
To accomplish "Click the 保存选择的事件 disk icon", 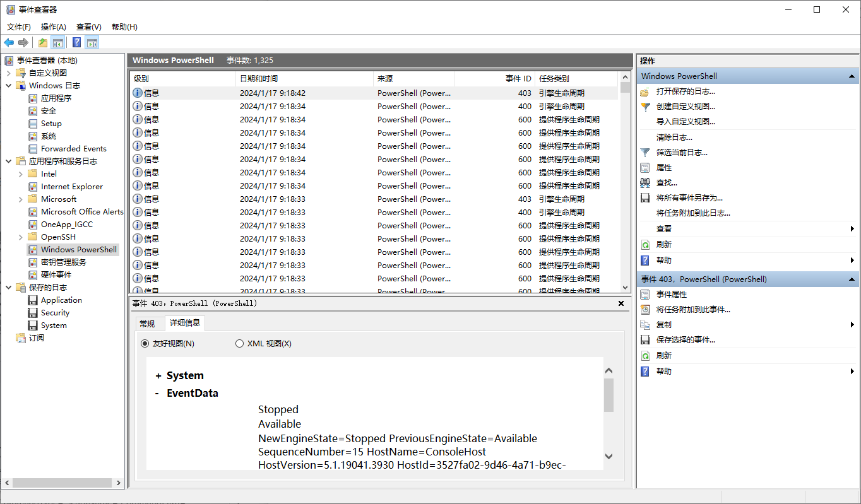I will tap(645, 340).
